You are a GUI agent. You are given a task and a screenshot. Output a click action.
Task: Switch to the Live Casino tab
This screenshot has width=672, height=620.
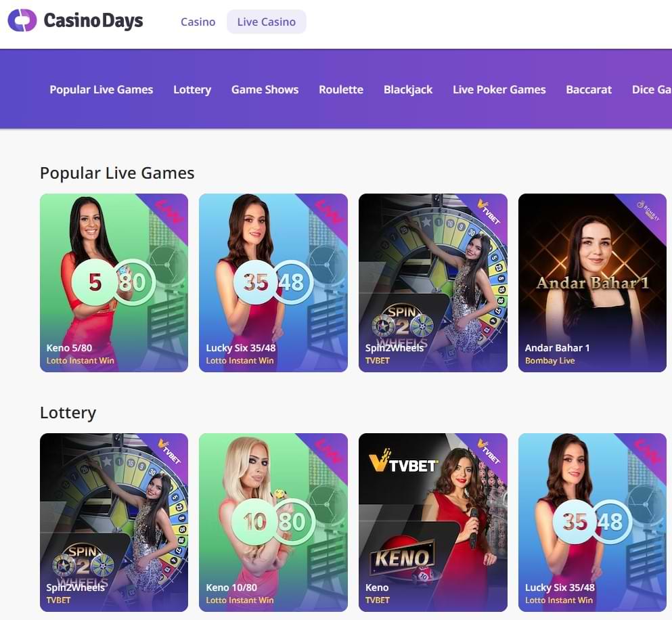[267, 22]
